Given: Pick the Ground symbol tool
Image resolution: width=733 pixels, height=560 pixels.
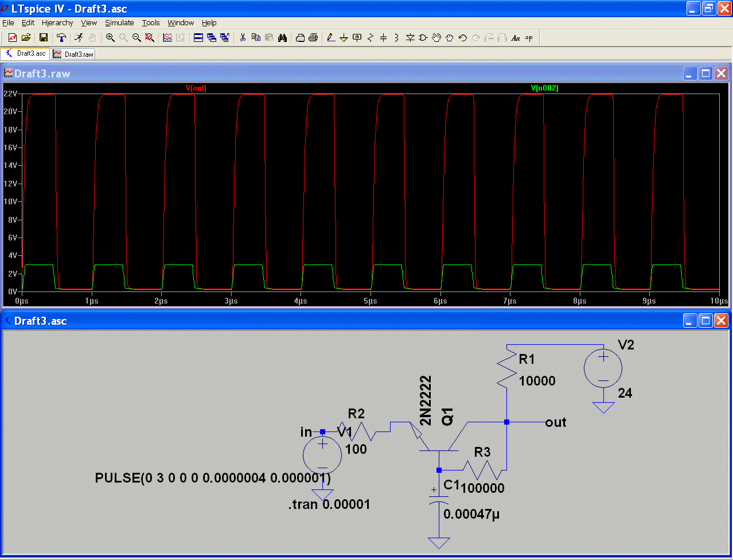Looking at the screenshot, I should 344,38.
